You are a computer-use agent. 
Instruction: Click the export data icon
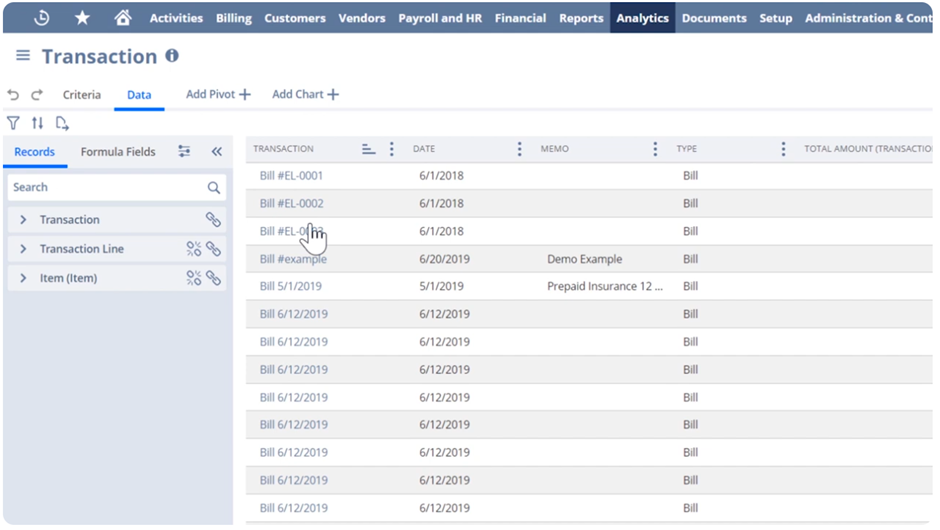(62, 124)
